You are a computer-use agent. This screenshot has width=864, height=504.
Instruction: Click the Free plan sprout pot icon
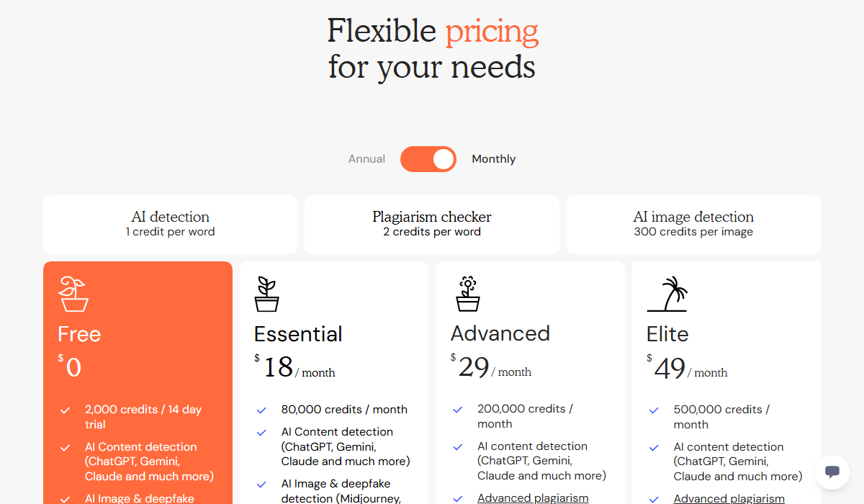[x=73, y=294]
